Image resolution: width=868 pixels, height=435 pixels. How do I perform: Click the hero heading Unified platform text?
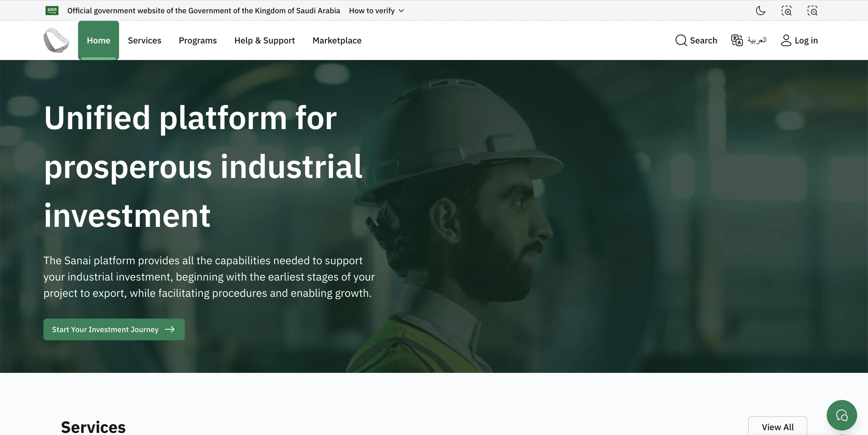[203, 167]
